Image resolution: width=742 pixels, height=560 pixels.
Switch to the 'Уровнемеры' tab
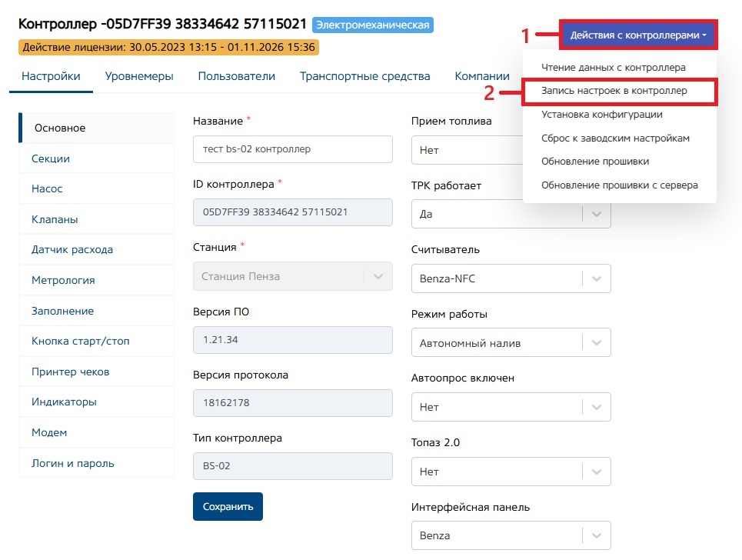coord(139,76)
